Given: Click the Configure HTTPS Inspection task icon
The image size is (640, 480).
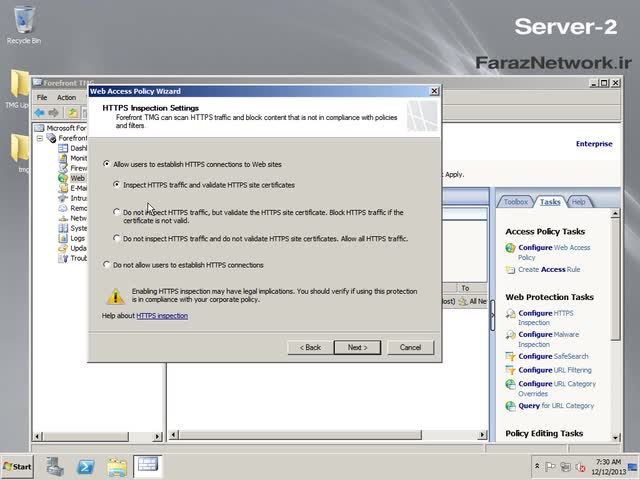Looking at the screenshot, I should 510,313.
